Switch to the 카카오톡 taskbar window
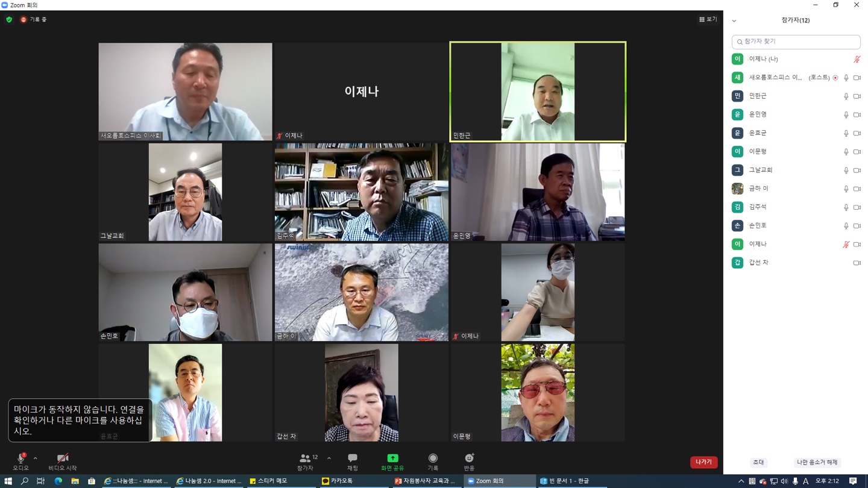Image resolution: width=868 pixels, height=488 pixels. 353,481
